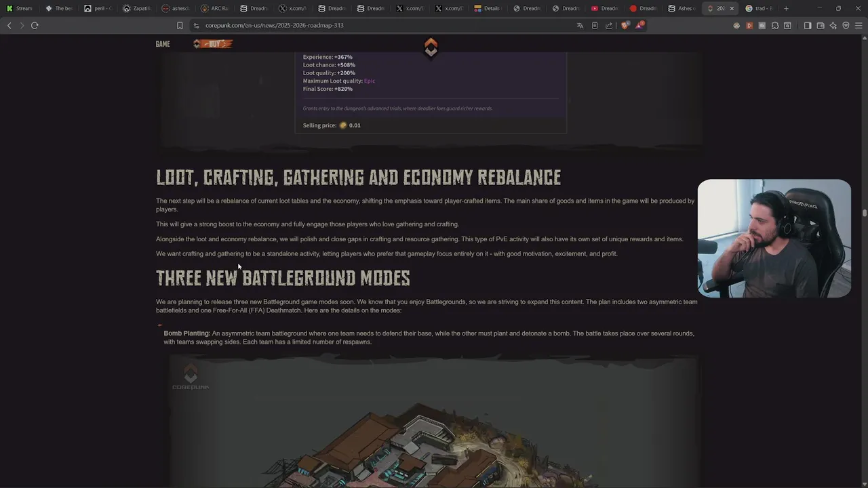This screenshot has height=488, width=868.
Task: Click the share page icon
Action: click(x=609, y=25)
